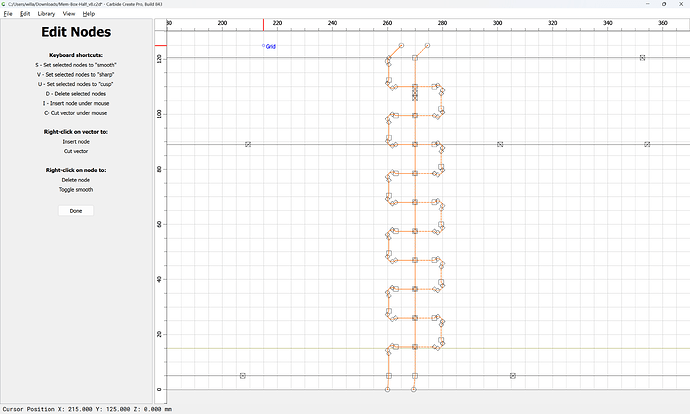The width and height of the screenshot is (690, 414).
Task: Click the blue Grid label on canvas
Action: click(271, 46)
